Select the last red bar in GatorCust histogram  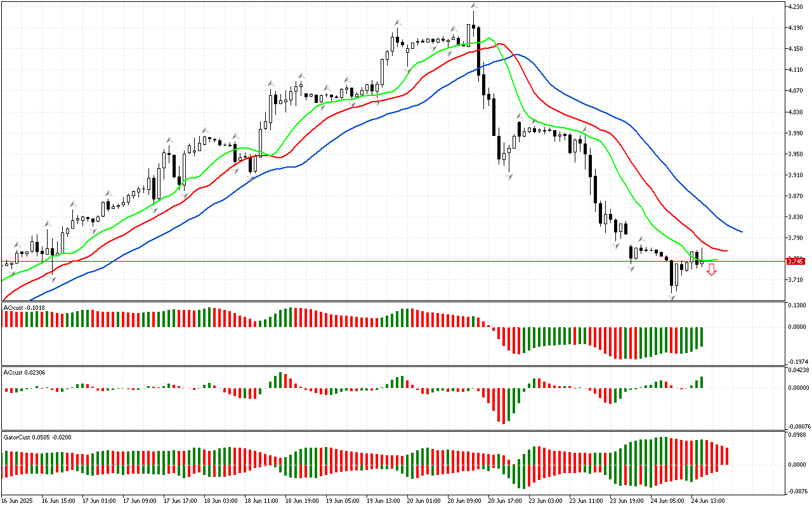[x=726, y=456]
